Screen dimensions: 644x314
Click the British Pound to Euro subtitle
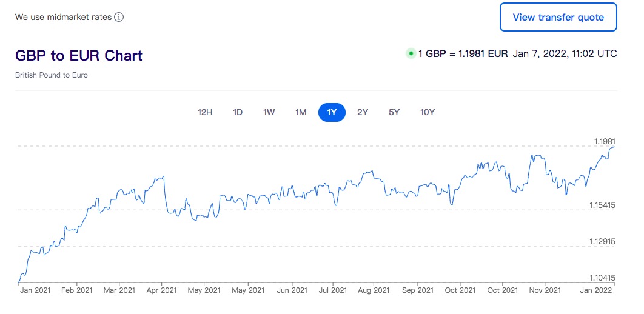[x=52, y=75]
